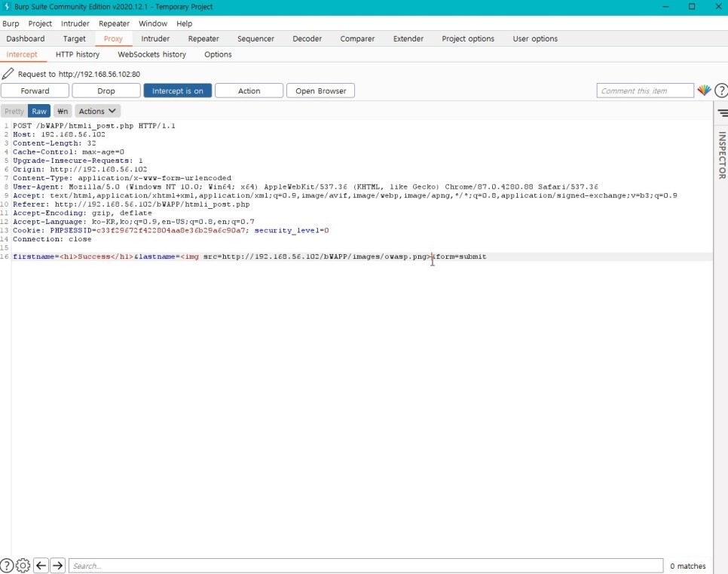Image resolution: width=728 pixels, height=574 pixels.
Task: Switch to the Intruder tool tab
Action: (x=155, y=38)
